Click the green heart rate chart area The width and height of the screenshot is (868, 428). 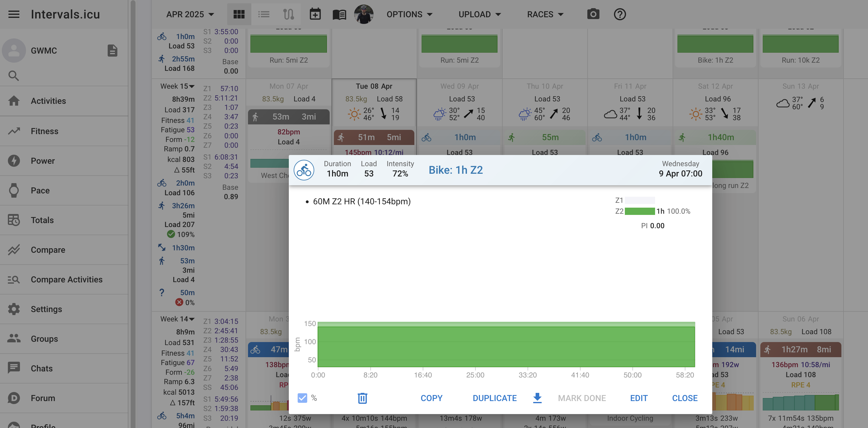coord(506,345)
